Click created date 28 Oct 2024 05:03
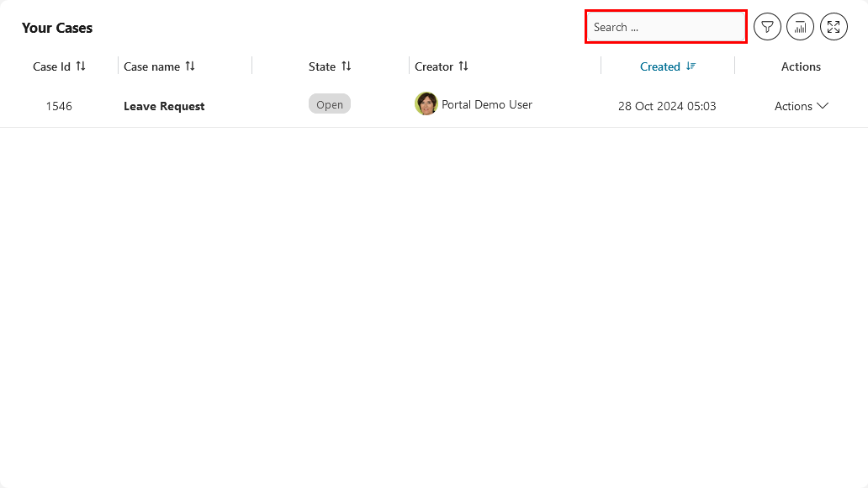 pyautogui.click(x=667, y=106)
